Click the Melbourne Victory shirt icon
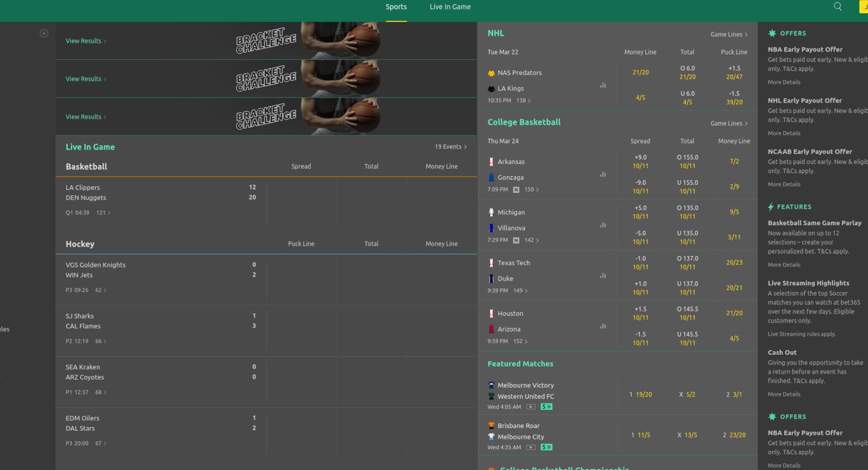The image size is (868, 470). click(x=491, y=385)
